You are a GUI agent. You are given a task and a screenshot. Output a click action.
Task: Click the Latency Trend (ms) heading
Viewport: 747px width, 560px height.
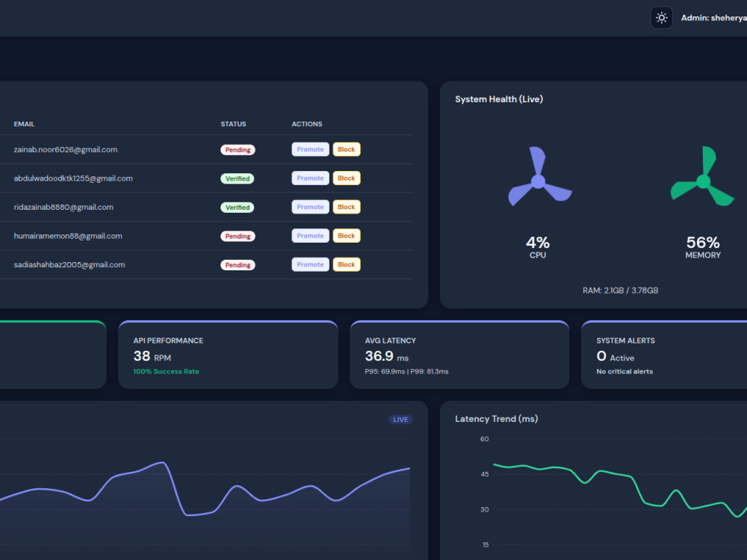click(497, 419)
